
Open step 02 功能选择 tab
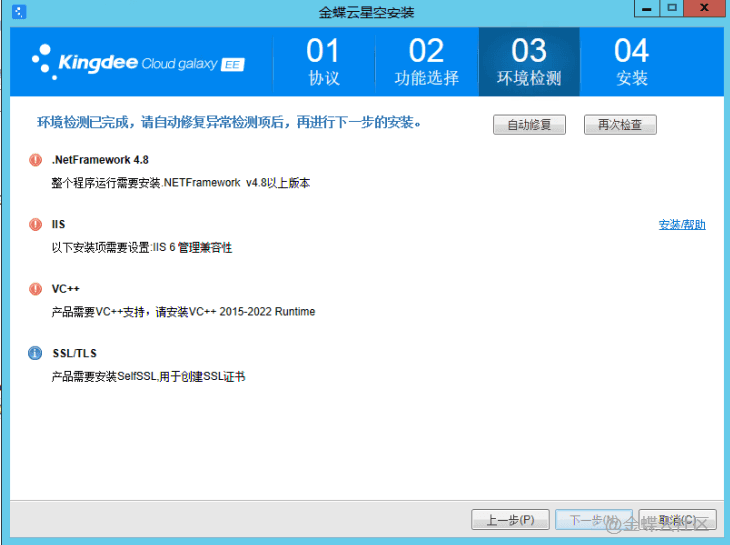click(x=427, y=62)
